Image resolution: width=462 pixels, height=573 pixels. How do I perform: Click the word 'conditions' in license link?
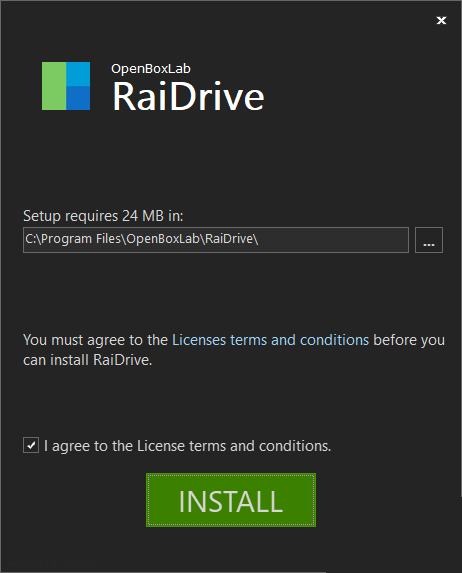pyautogui.click(x=334, y=340)
